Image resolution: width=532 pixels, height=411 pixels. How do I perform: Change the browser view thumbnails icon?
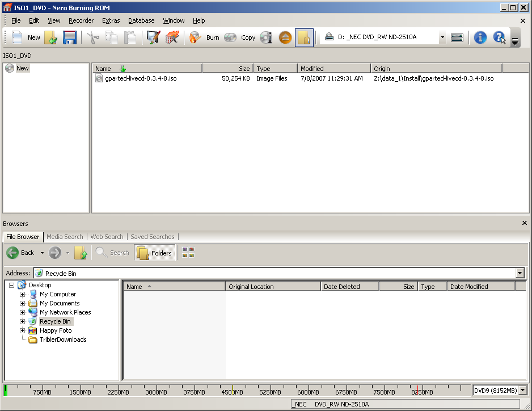188,253
